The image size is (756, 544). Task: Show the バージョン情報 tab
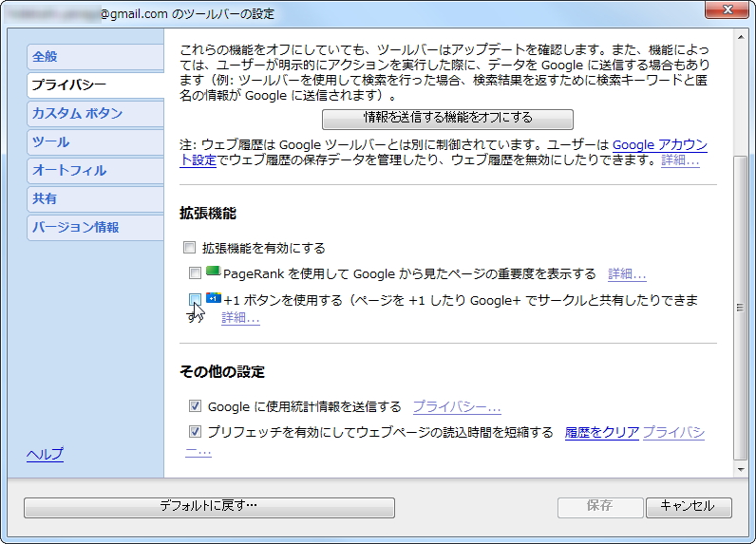[96, 228]
